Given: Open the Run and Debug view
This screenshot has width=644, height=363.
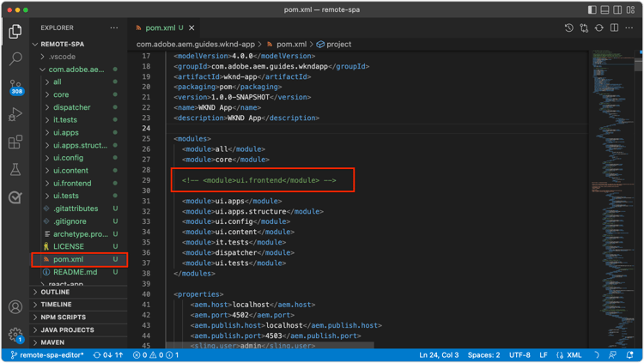Looking at the screenshot, I should (15, 114).
